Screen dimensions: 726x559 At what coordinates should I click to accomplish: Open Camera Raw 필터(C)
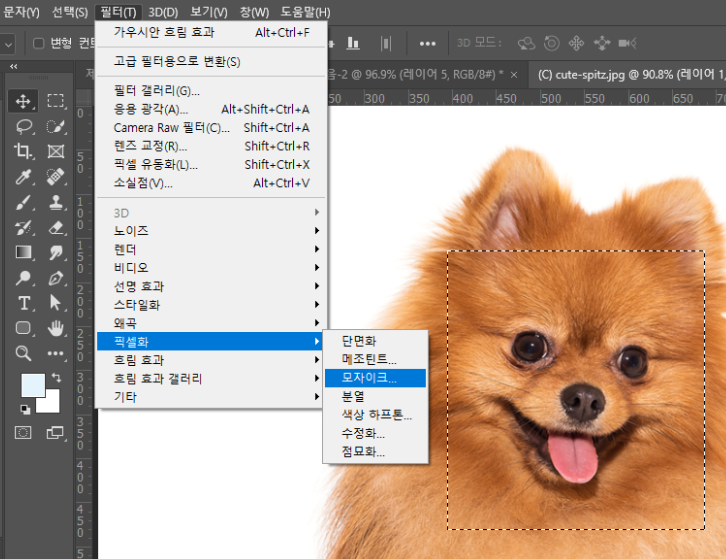(211, 128)
